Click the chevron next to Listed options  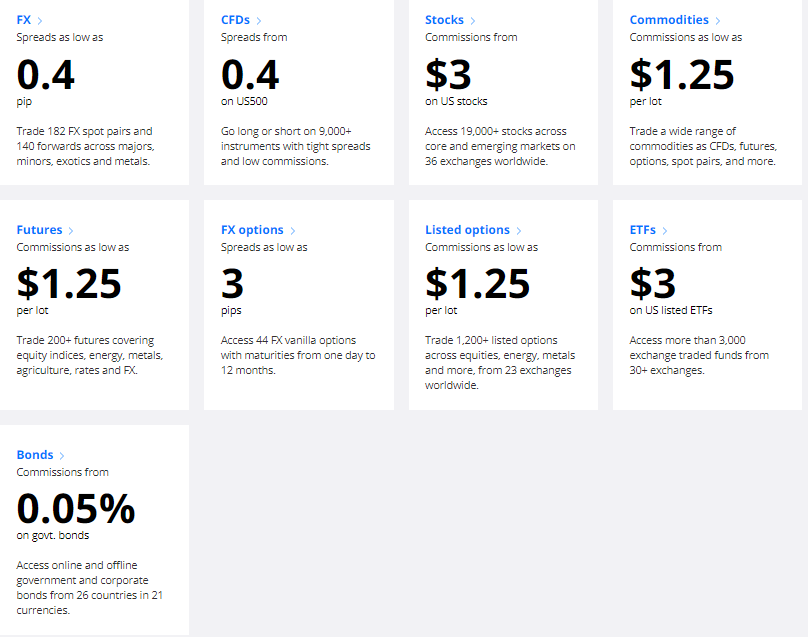(x=519, y=231)
